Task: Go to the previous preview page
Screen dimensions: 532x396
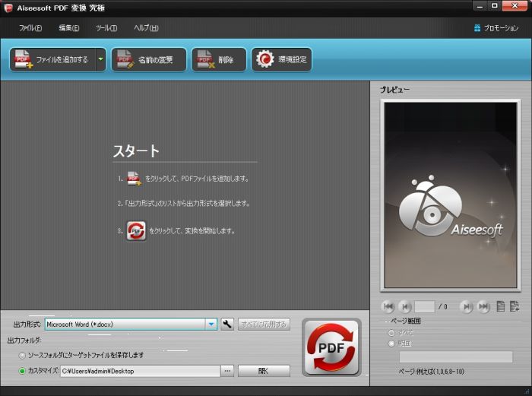Action: click(405, 306)
